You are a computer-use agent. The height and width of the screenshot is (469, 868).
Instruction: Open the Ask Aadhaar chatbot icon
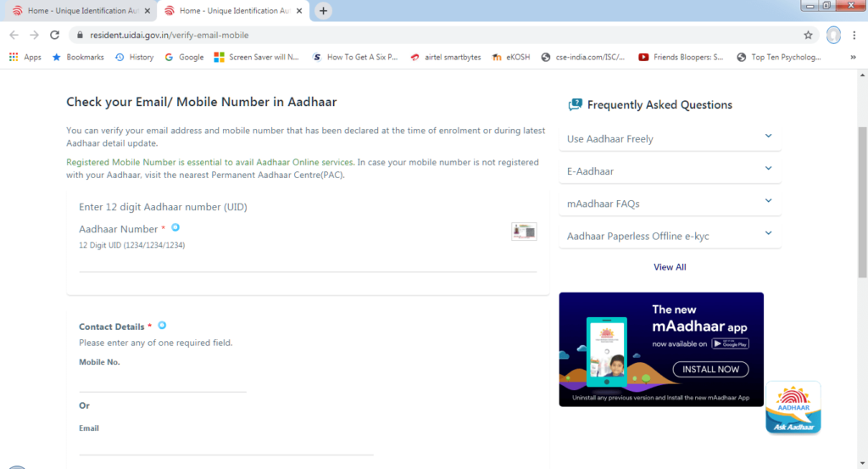(793, 408)
